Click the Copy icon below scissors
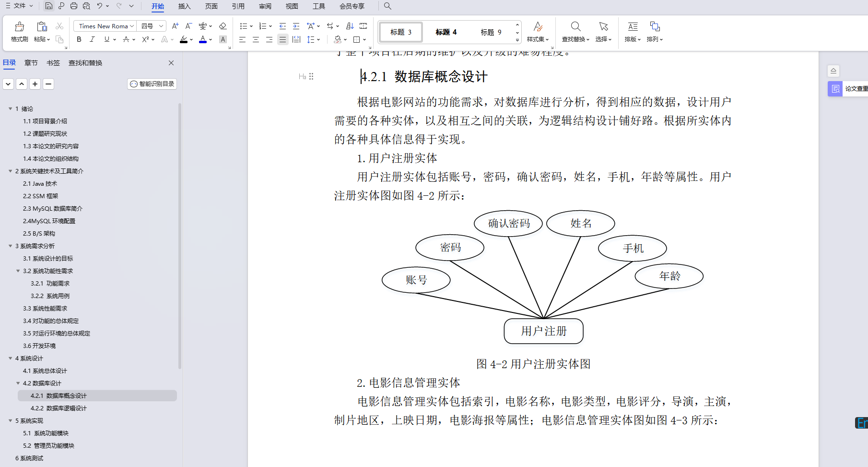This screenshot has width=868, height=467. (x=59, y=39)
